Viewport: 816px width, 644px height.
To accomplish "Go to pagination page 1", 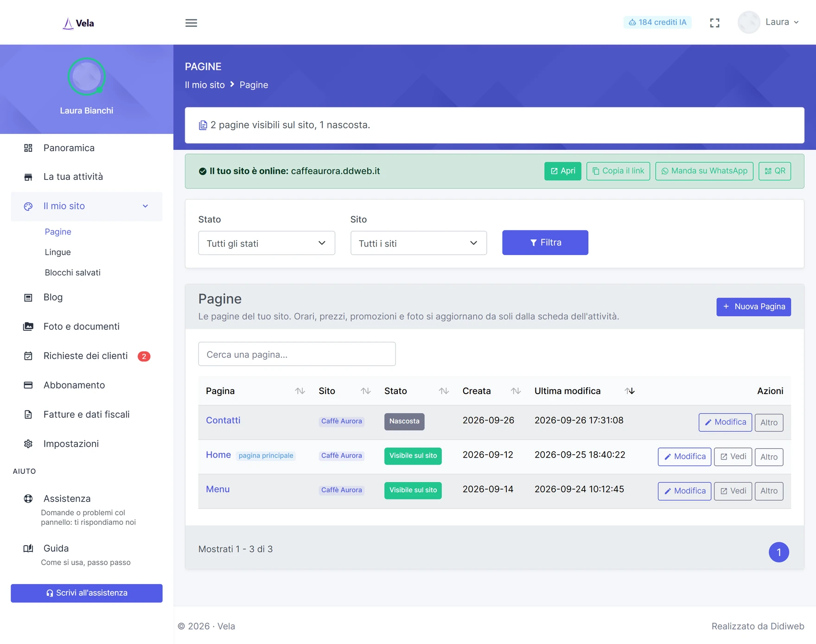I will 779,552.
